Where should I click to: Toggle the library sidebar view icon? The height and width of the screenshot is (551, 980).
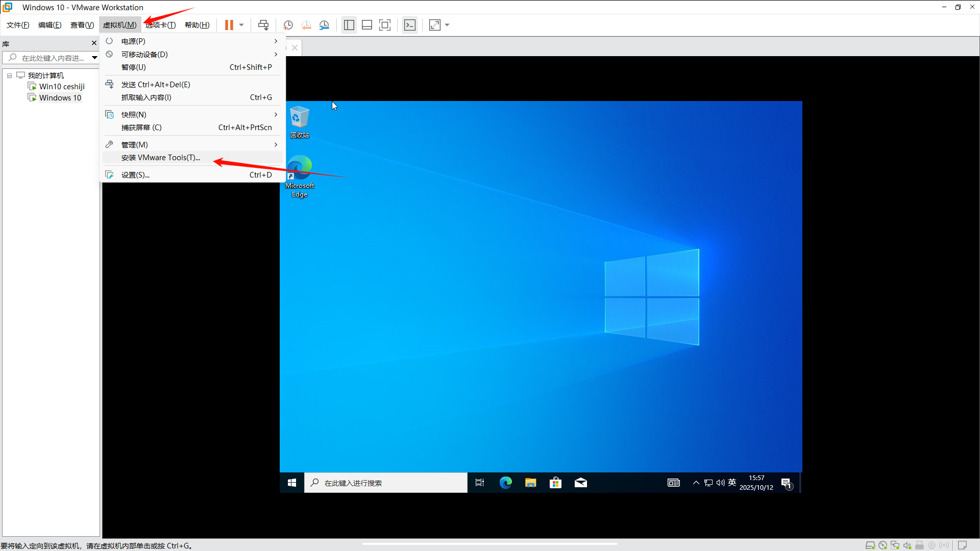pyautogui.click(x=349, y=25)
